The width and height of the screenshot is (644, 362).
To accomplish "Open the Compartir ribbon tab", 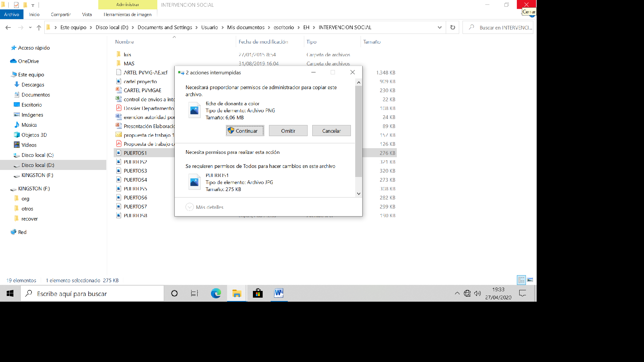I will 61,14.
